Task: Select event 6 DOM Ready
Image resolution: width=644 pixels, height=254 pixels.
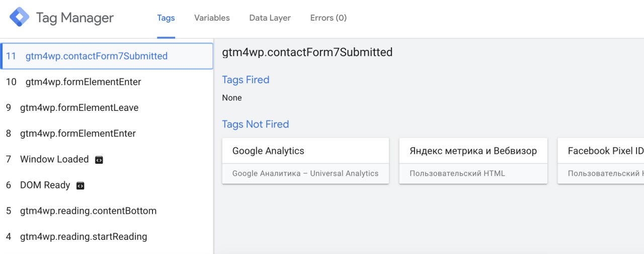Action: click(107, 185)
